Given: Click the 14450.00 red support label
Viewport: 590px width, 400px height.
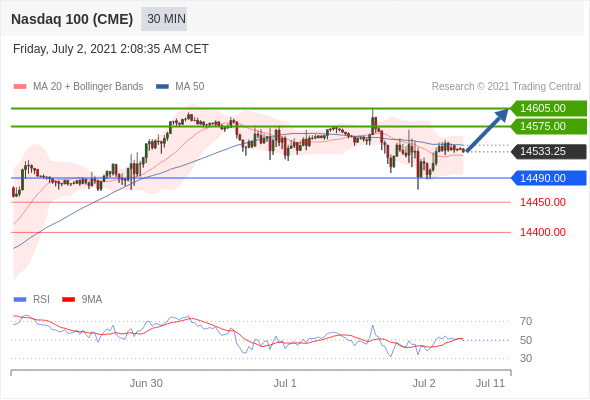Looking at the screenshot, I should point(543,202).
